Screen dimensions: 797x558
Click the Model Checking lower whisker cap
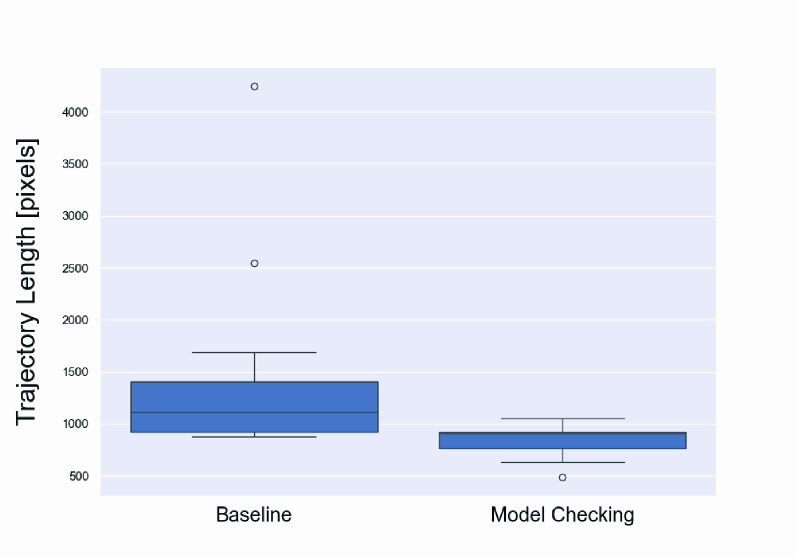point(562,462)
